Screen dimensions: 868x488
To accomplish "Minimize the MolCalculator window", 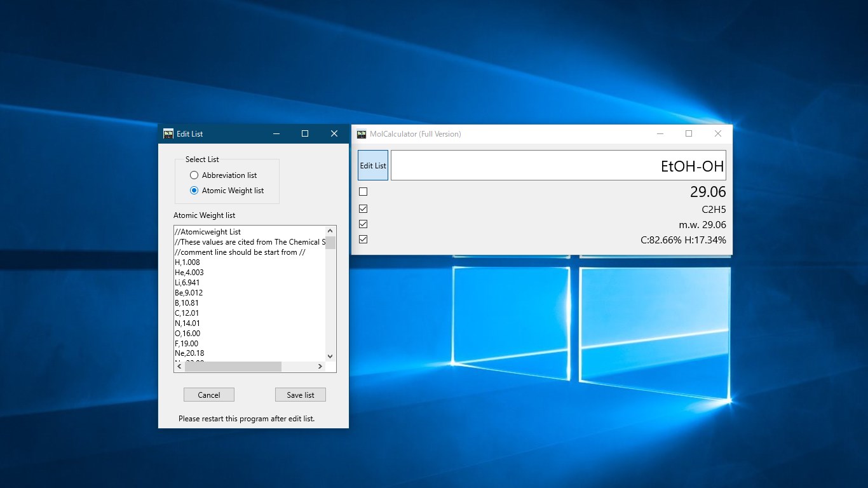I will (x=660, y=134).
